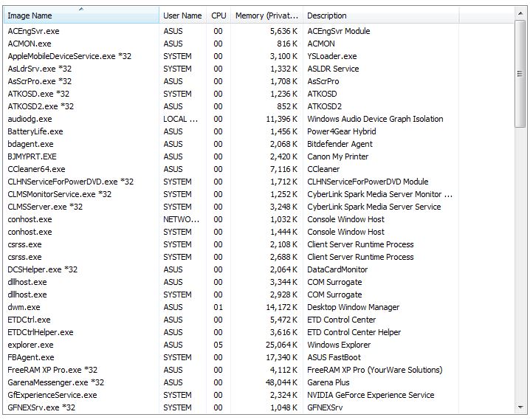Sort processes by Image Name column header
This screenshot has height=420, width=530.
click(x=81, y=16)
